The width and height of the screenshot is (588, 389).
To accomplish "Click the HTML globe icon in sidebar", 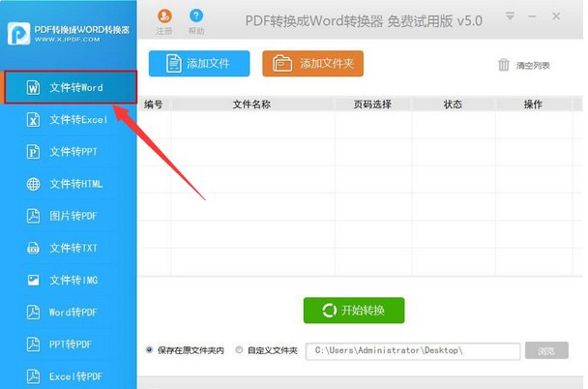I will (34, 184).
